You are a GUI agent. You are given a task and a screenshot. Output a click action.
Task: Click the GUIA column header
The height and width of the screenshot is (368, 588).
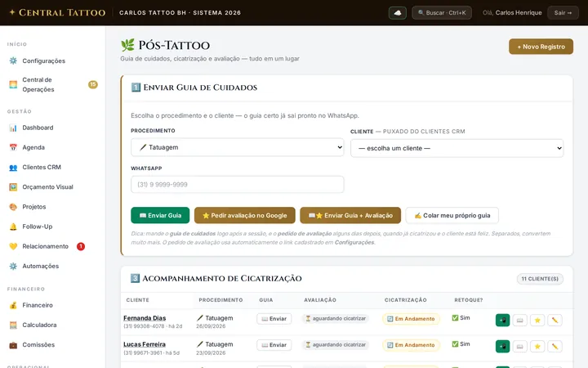266,300
